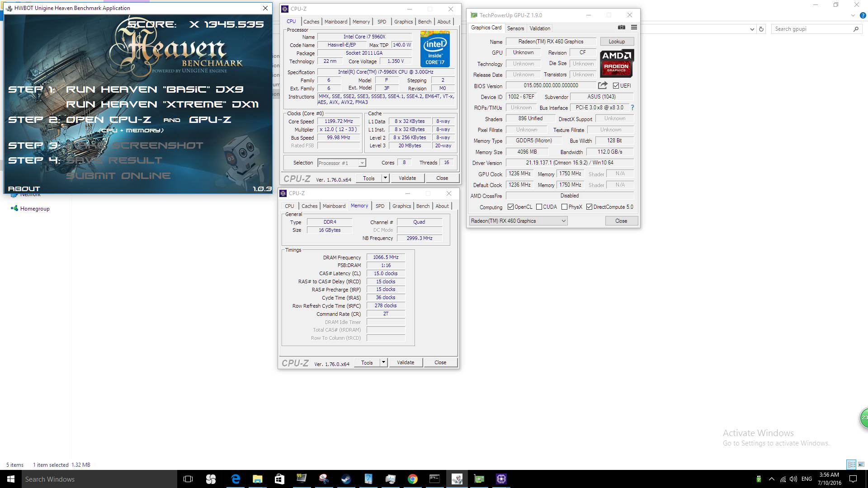Click Validate in the upper CPU-Z window
The image size is (868, 488).
click(407, 178)
